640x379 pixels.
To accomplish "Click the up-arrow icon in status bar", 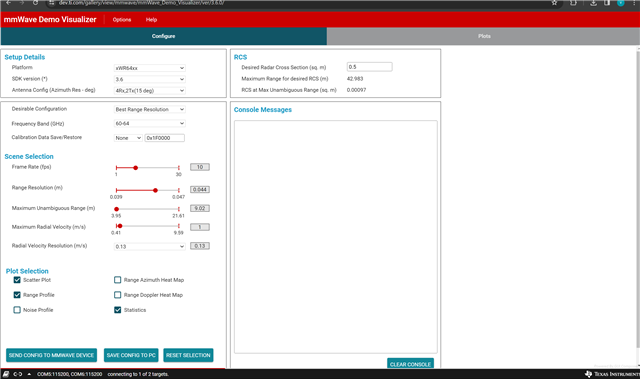I will click(29, 374).
